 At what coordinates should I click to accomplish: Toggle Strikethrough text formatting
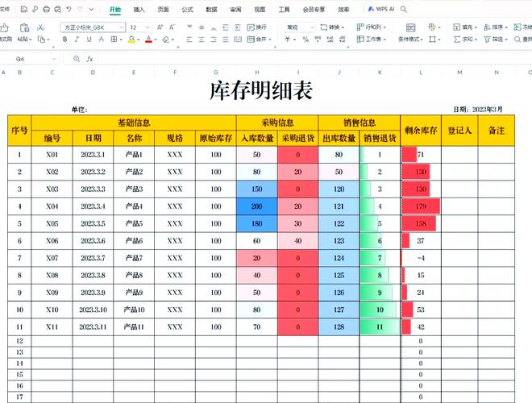[x=101, y=39]
